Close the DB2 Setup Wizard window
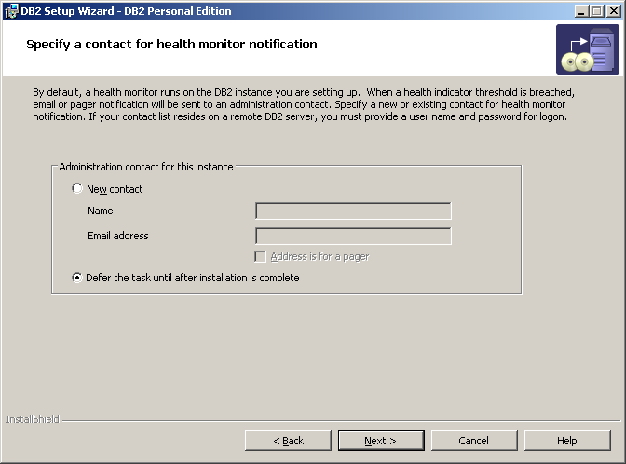This screenshot has height=464, width=626. click(613, 11)
